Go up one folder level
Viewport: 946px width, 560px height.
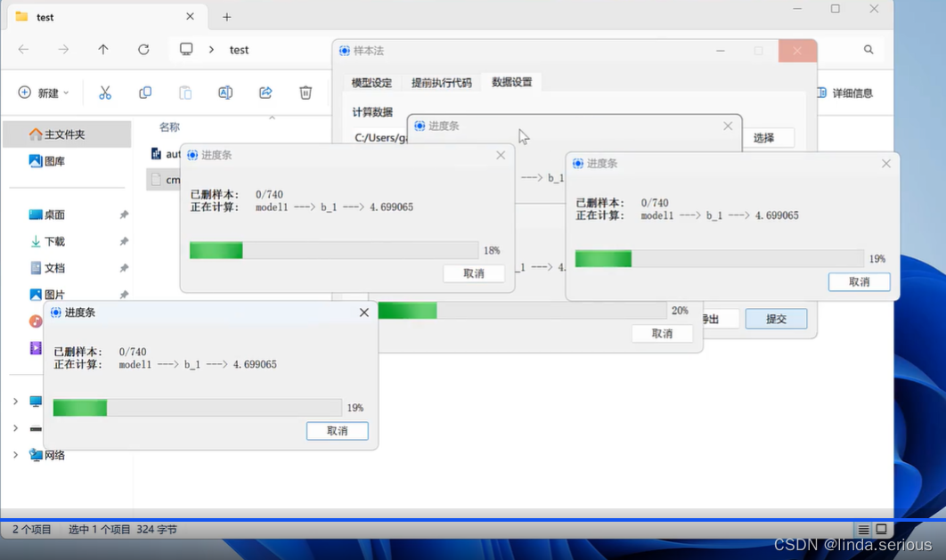(x=103, y=50)
